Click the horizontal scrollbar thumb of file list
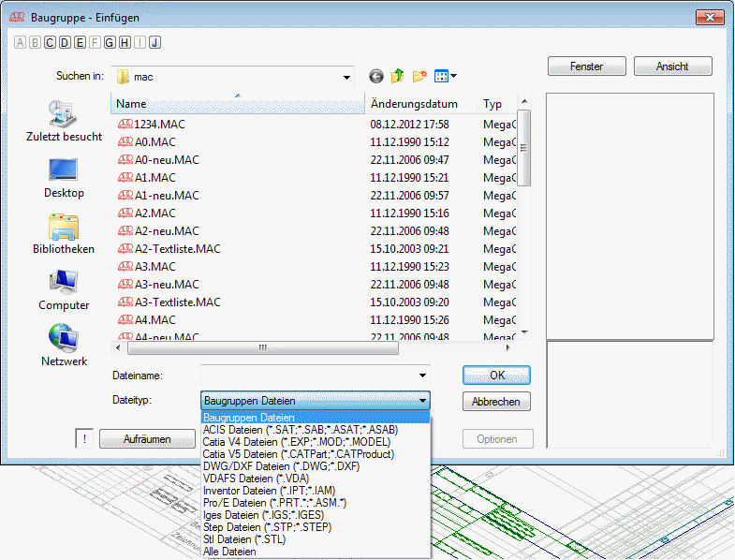The width and height of the screenshot is (735, 560). coord(263,348)
